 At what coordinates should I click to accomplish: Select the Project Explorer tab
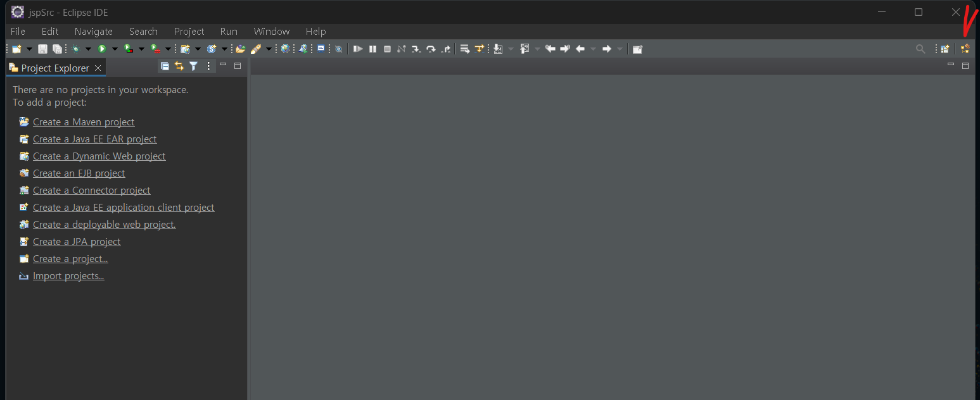pyautogui.click(x=53, y=68)
